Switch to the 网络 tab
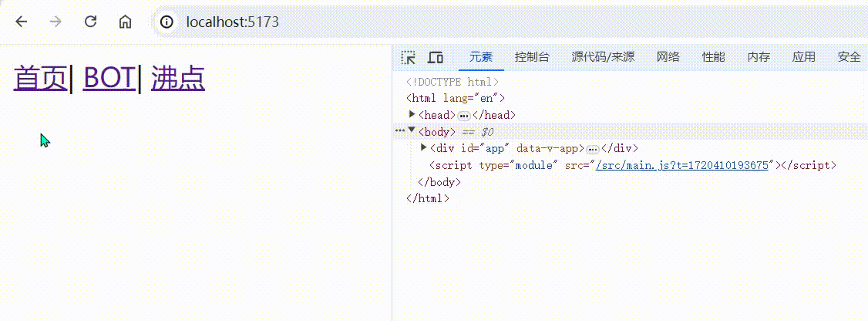This screenshot has width=868, height=321. [668, 57]
